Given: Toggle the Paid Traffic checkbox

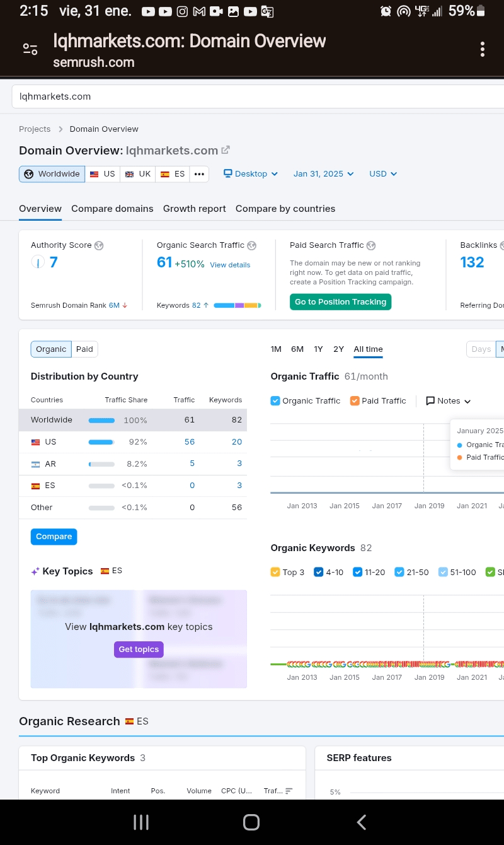Looking at the screenshot, I should pos(355,401).
